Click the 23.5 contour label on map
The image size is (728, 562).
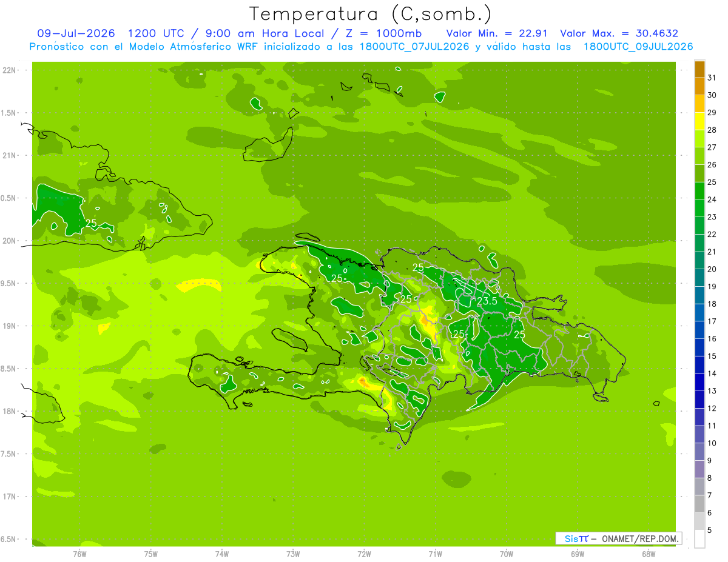487,301
